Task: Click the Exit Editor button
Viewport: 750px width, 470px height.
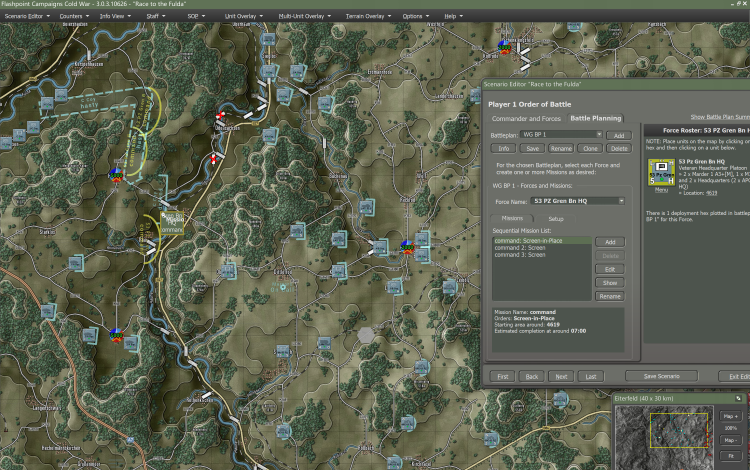Action: point(734,376)
